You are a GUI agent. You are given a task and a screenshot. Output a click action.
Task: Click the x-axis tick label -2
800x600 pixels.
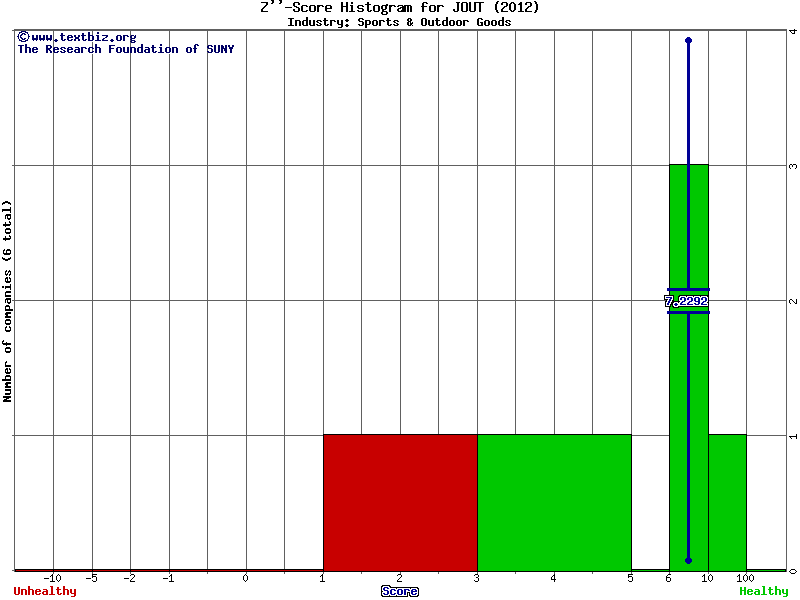point(130,578)
